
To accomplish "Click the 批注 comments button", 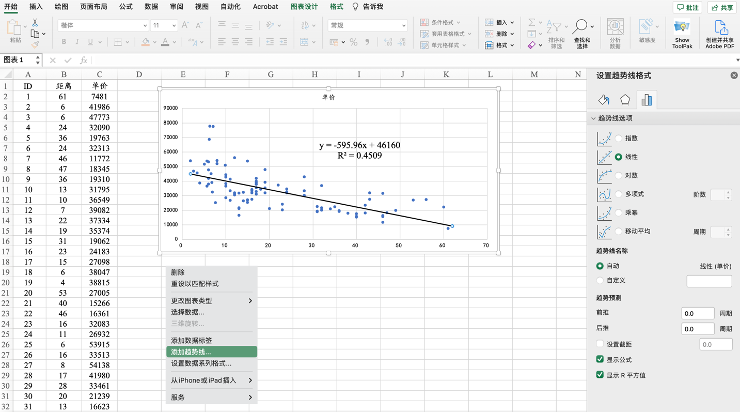I will (686, 6).
